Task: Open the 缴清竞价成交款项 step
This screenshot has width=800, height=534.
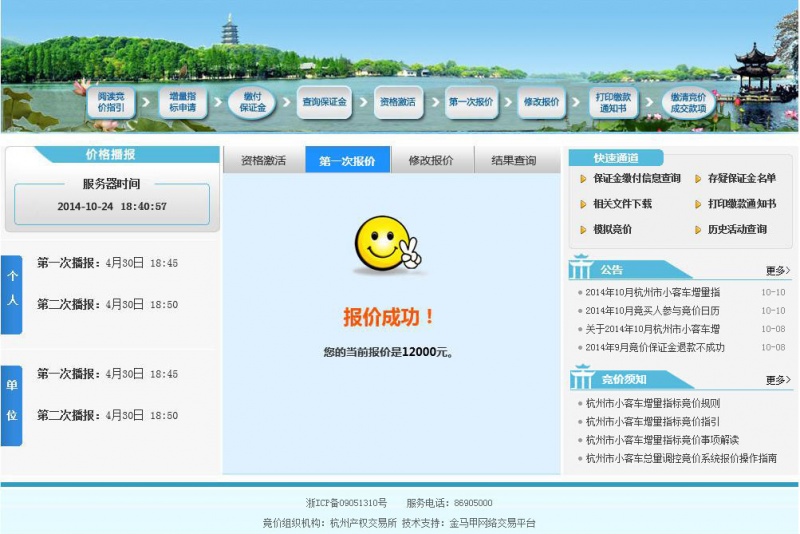Action: 688,102
